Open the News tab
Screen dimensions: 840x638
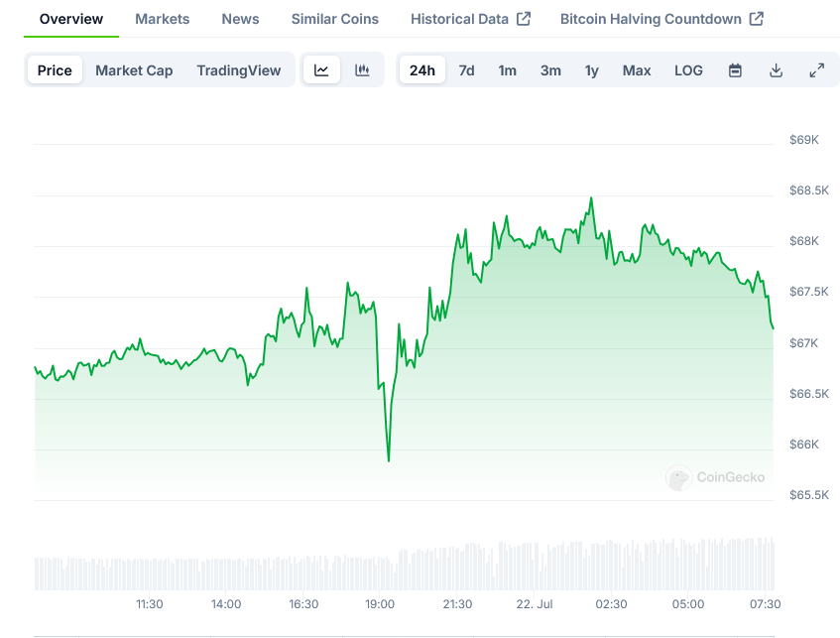pos(241,19)
